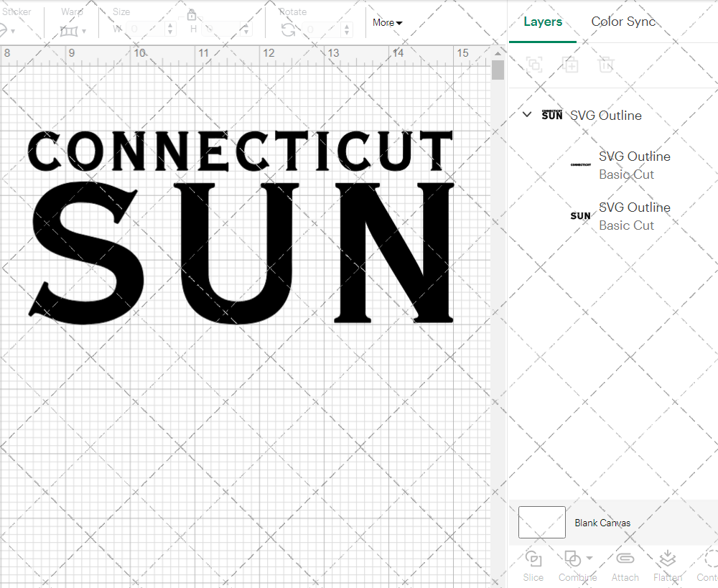The height and width of the screenshot is (588, 718).
Task: Open the More dropdown
Action: [386, 22]
